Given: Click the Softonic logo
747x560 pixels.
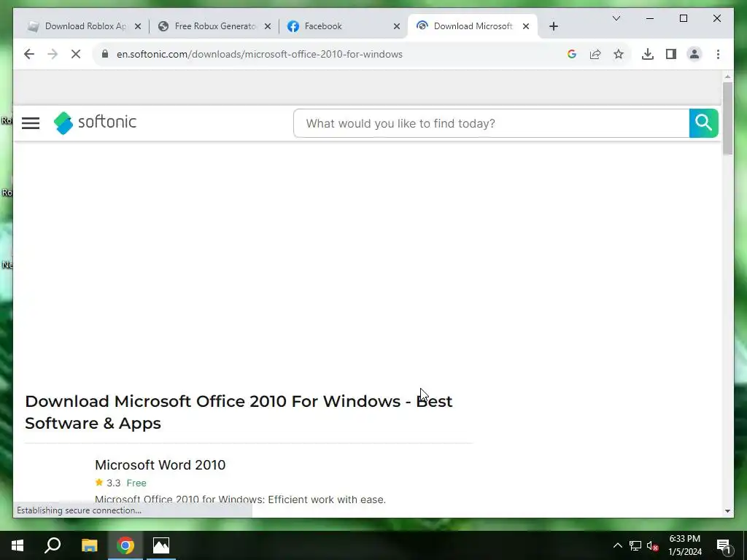Looking at the screenshot, I should (x=95, y=122).
